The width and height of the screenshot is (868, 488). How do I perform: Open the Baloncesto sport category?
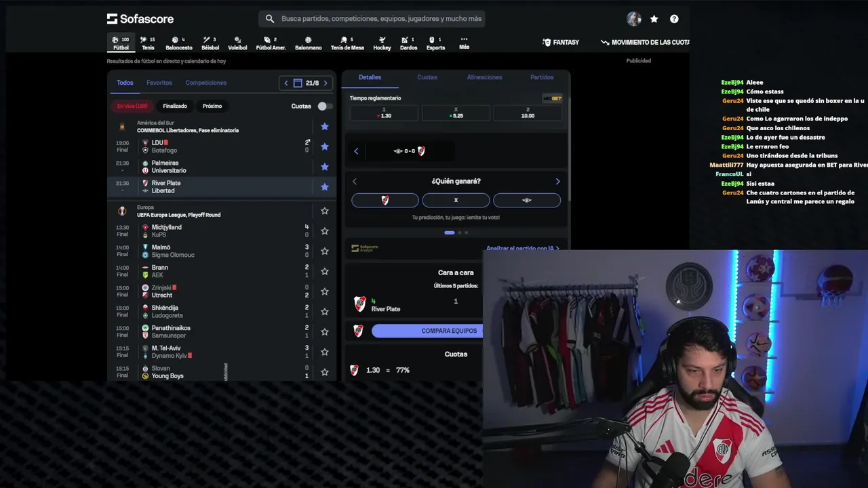coord(179,43)
